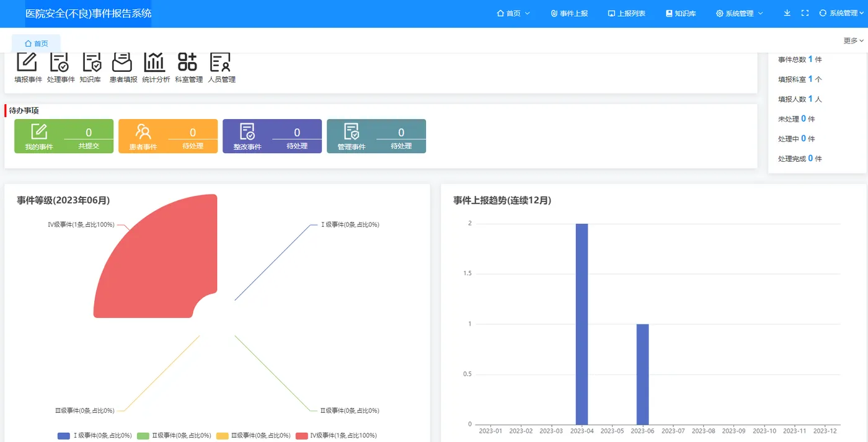This screenshot has width=868, height=442.
Task: Toggle Ⅰ级事件 legend item off
Action: click(95, 436)
